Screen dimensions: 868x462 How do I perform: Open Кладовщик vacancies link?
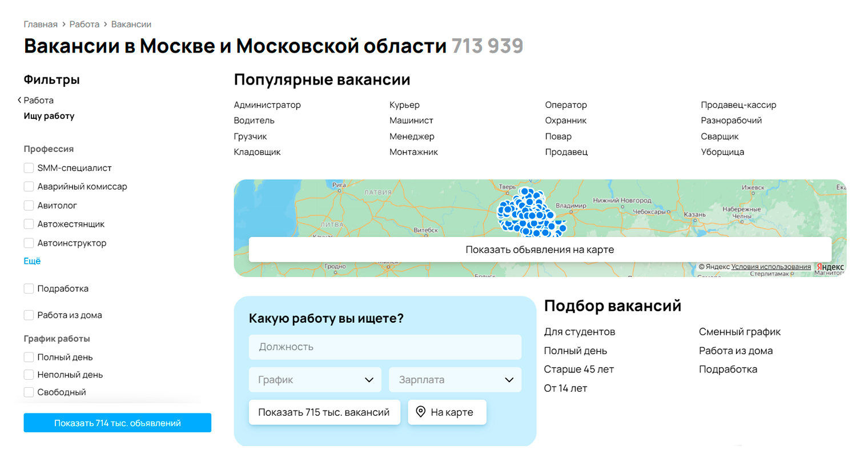coord(257,152)
